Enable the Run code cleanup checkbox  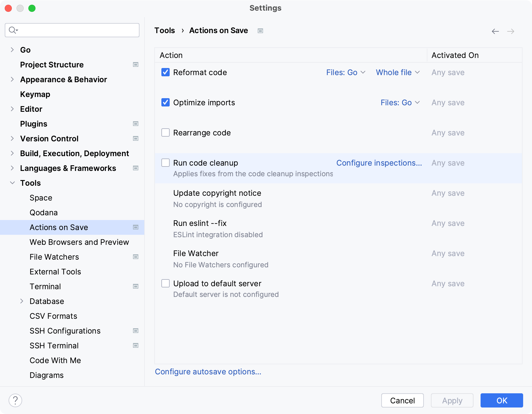165,163
